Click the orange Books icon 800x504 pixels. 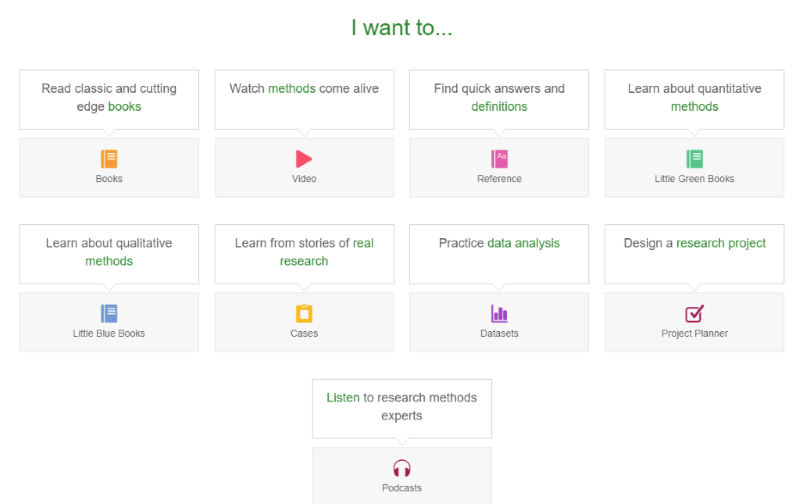click(x=109, y=158)
